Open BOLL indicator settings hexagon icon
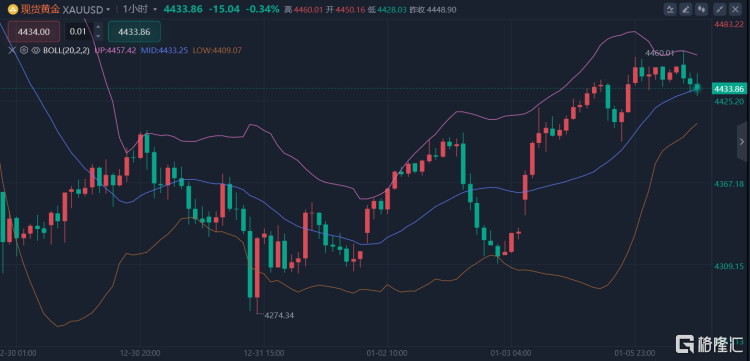Viewport: 750px width, 361px height. tap(24, 50)
